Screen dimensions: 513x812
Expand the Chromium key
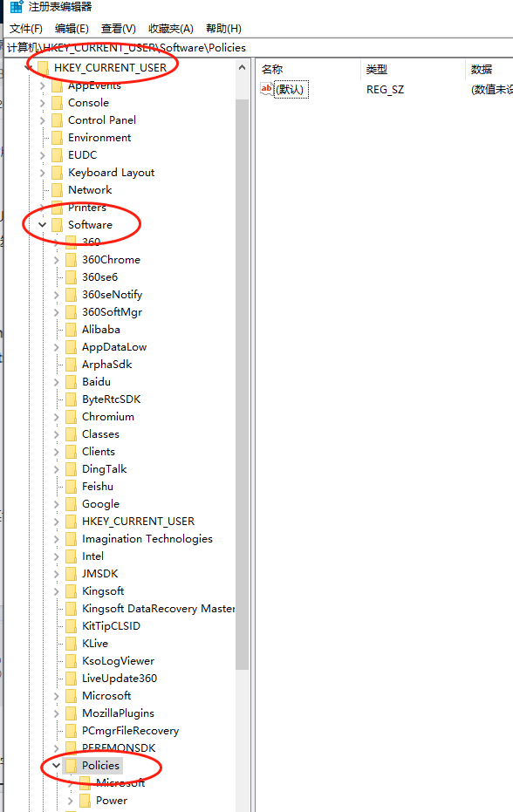[56, 417]
